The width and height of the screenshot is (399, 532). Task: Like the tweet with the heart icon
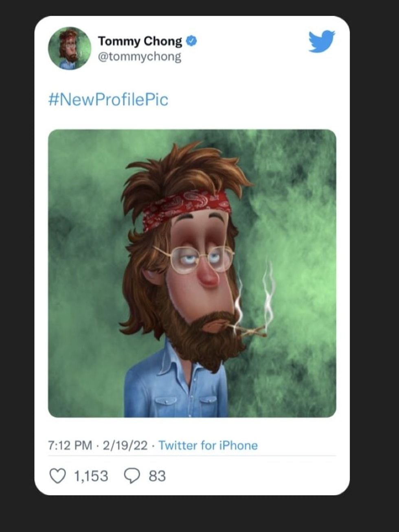coord(57,476)
